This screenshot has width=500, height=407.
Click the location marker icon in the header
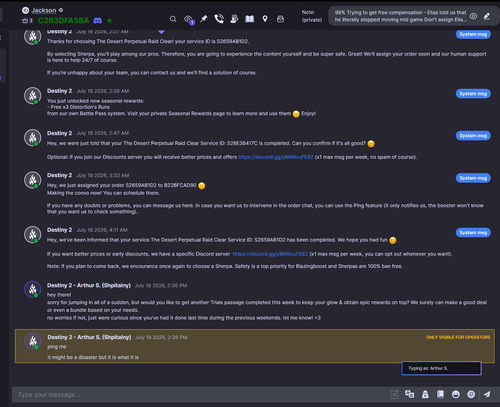point(265,19)
